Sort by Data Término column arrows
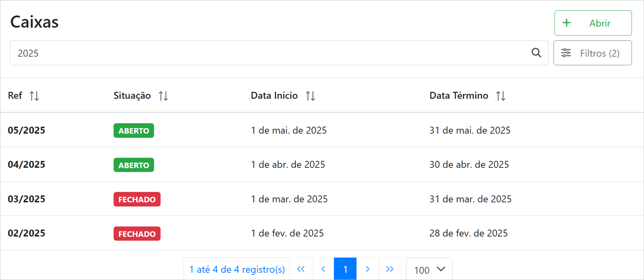Screen dimensions: 644x280 click(501, 96)
